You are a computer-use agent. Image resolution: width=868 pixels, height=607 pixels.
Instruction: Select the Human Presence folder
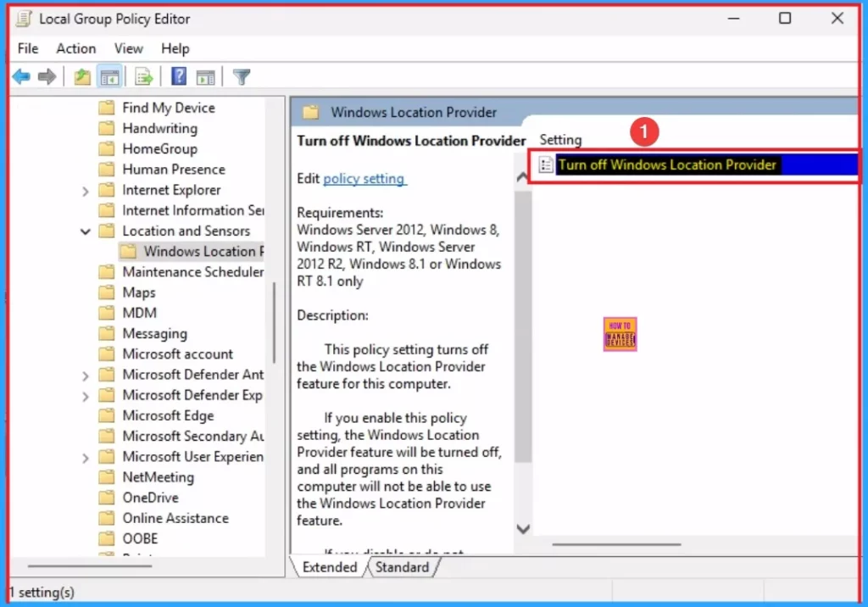pyautogui.click(x=173, y=169)
